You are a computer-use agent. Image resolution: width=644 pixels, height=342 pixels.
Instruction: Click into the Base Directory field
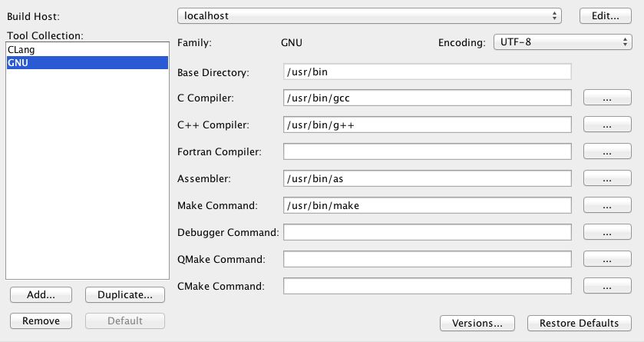(427, 72)
